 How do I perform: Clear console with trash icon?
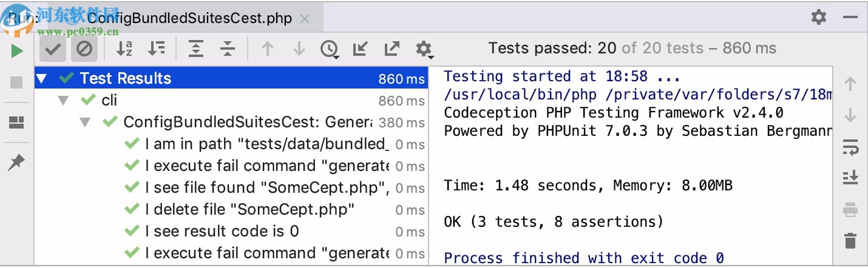(850, 241)
